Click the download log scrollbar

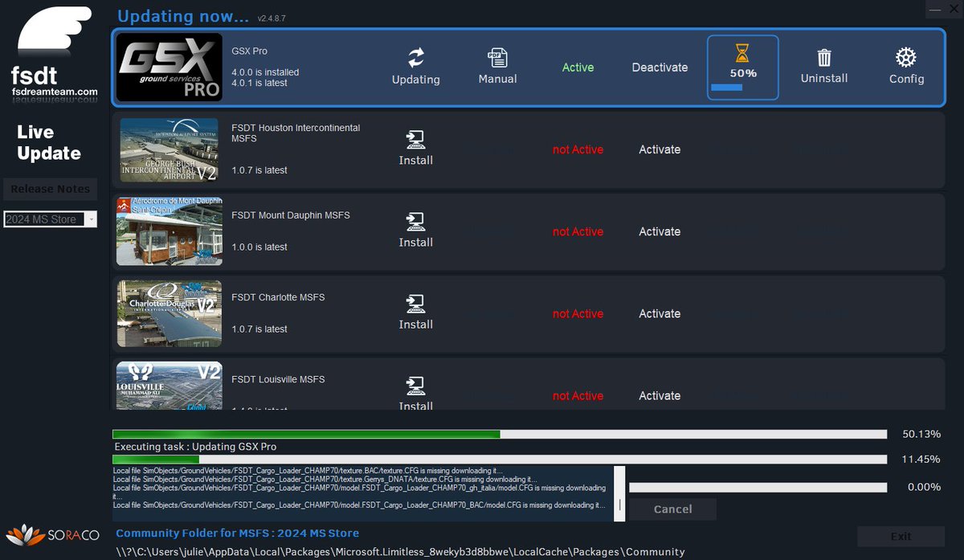pyautogui.click(x=619, y=493)
